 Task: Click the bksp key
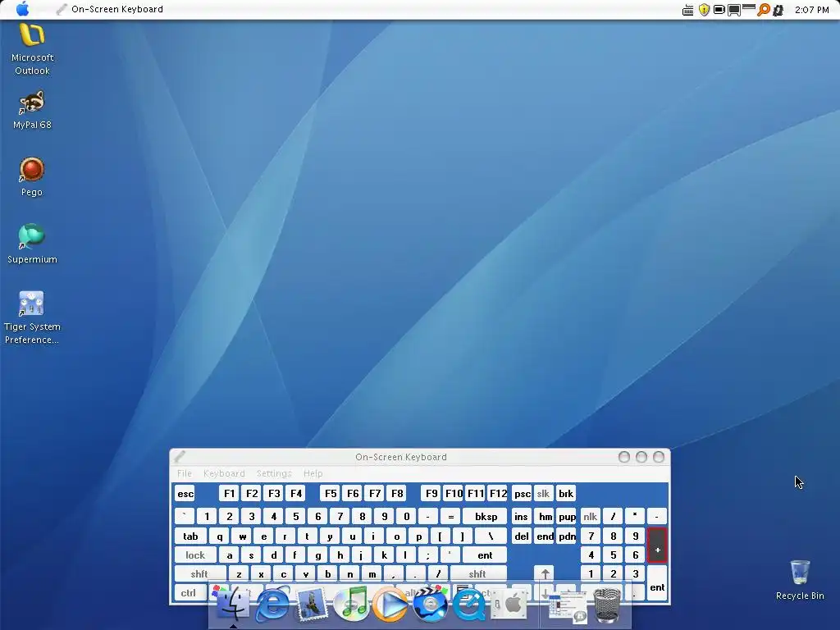pyautogui.click(x=486, y=517)
